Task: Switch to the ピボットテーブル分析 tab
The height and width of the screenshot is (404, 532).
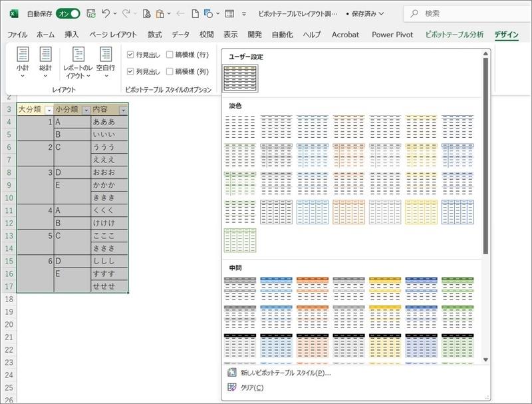Action: 454,35
